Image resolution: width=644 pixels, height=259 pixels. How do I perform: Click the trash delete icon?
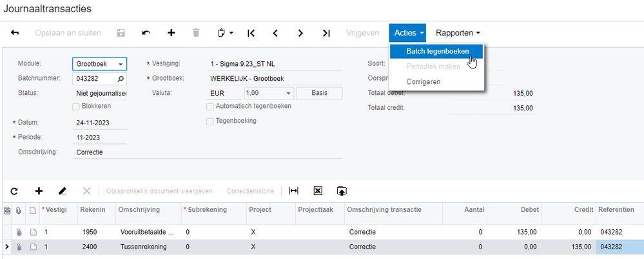(x=197, y=33)
